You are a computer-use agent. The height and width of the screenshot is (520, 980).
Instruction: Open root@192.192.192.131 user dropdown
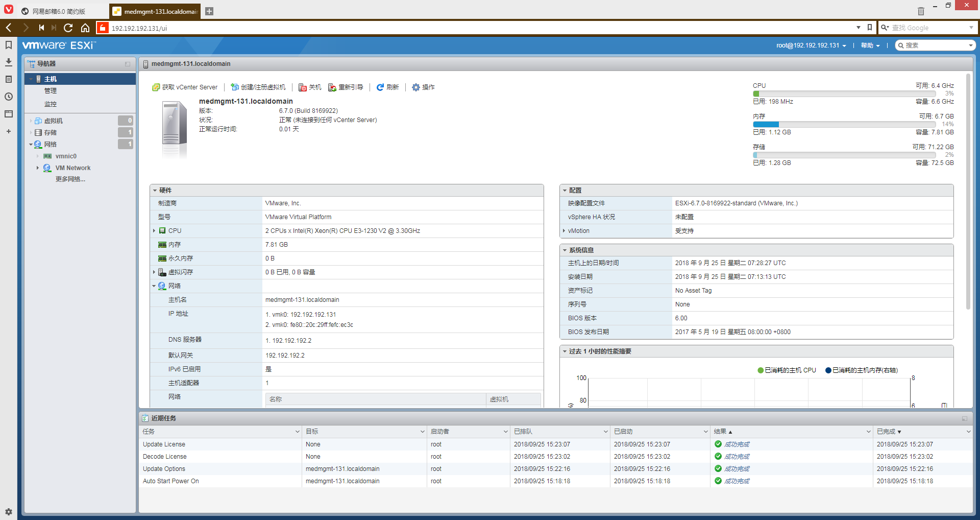coord(811,45)
